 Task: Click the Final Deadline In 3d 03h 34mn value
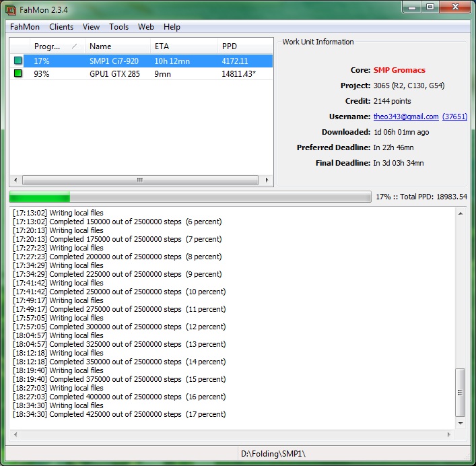399,163
